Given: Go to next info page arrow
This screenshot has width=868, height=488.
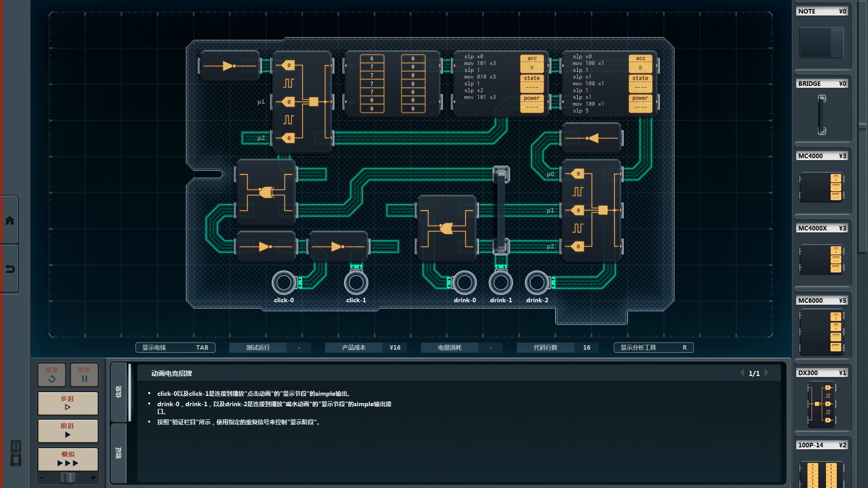Looking at the screenshot, I should (x=767, y=373).
